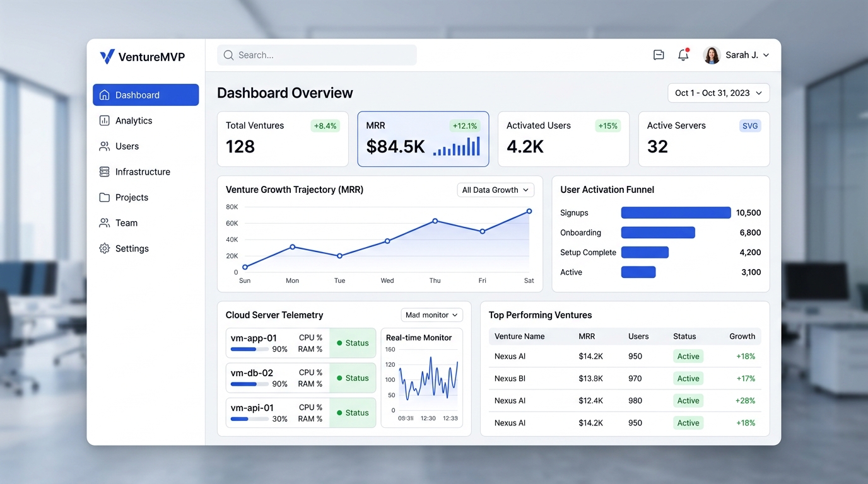Click the 3,100 Active funnel count
This screenshot has height=484, width=868.
pos(751,272)
